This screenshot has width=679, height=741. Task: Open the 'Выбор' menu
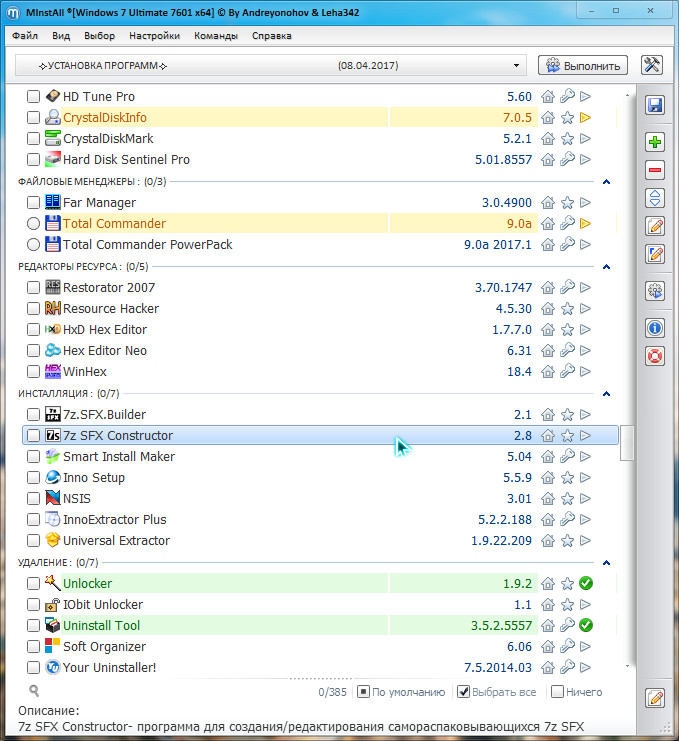(x=99, y=36)
